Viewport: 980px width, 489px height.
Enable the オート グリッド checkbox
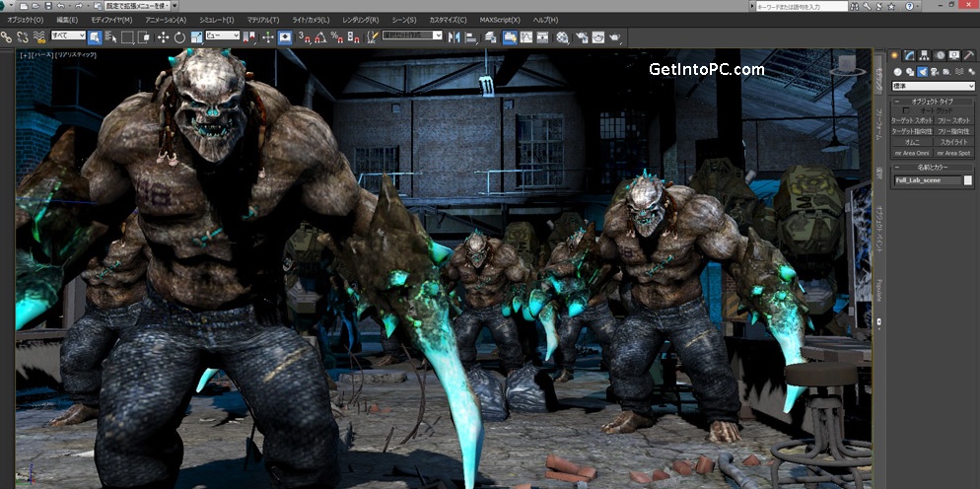[x=906, y=110]
